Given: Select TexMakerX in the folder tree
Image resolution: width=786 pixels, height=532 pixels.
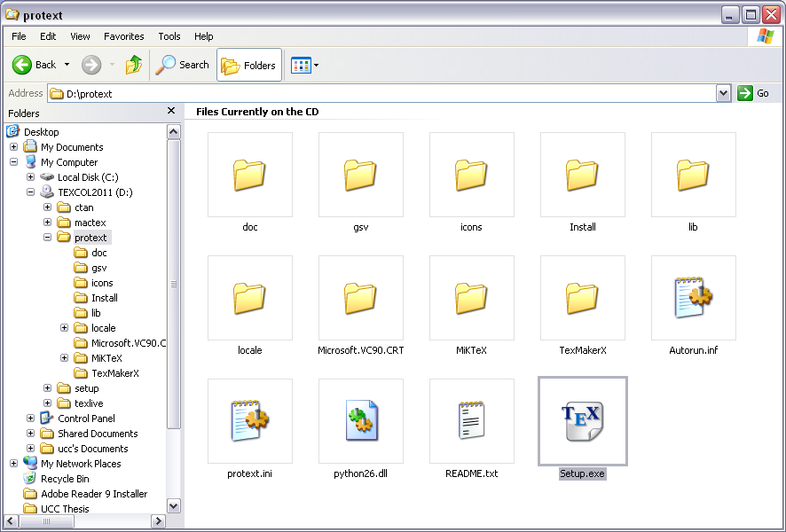Looking at the screenshot, I should [106, 373].
